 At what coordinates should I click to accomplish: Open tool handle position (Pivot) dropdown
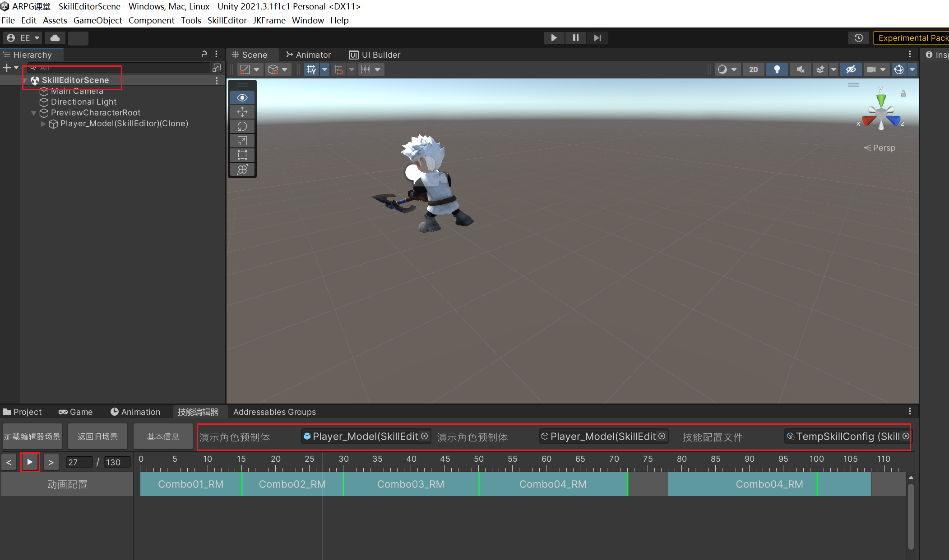249,69
